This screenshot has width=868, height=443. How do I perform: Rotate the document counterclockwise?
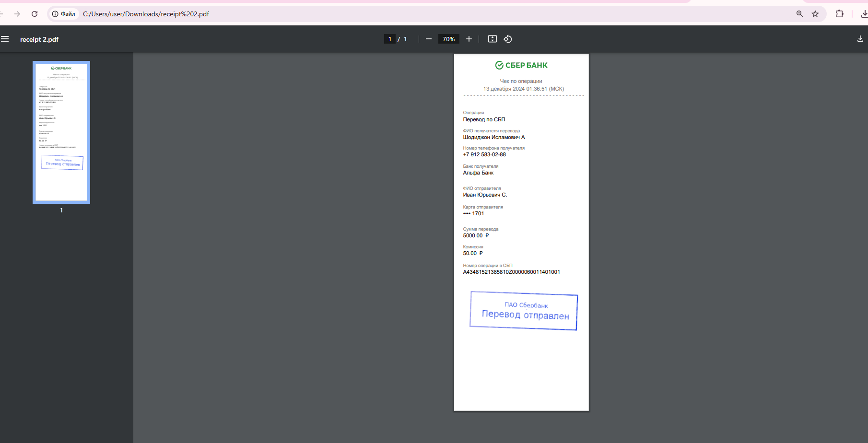(508, 39)
